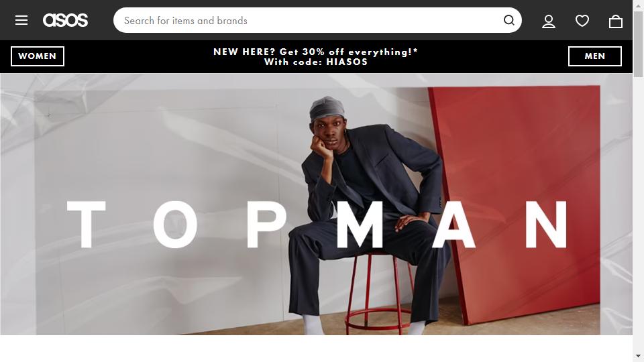Open Saved Items heart icon

582,21
